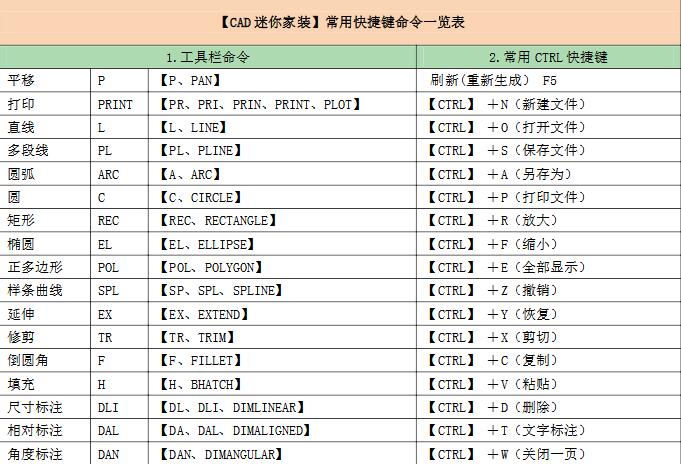
Task: Click the cell labeled 正多边形
Action: tap(45, 267)
